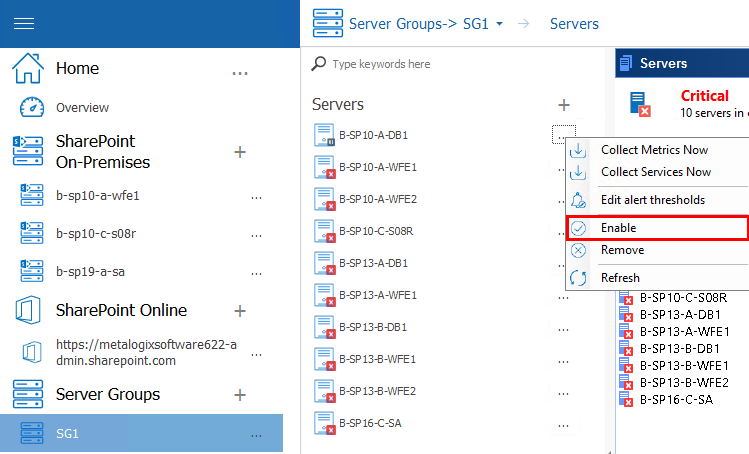The image size is (749, 454).
Task: Select Refresh in the context menu
Action: [x=620, y=278]
